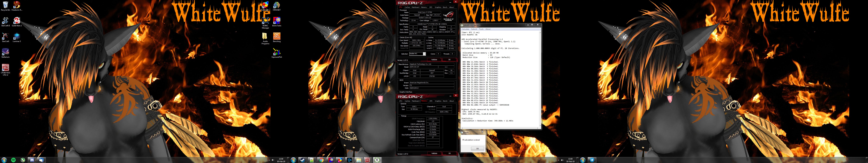The width and height of the screenshot is (868, 163).
Task: Open the Bench tab in the CPU-Z CPU window
Action: (x=445, y=7)
